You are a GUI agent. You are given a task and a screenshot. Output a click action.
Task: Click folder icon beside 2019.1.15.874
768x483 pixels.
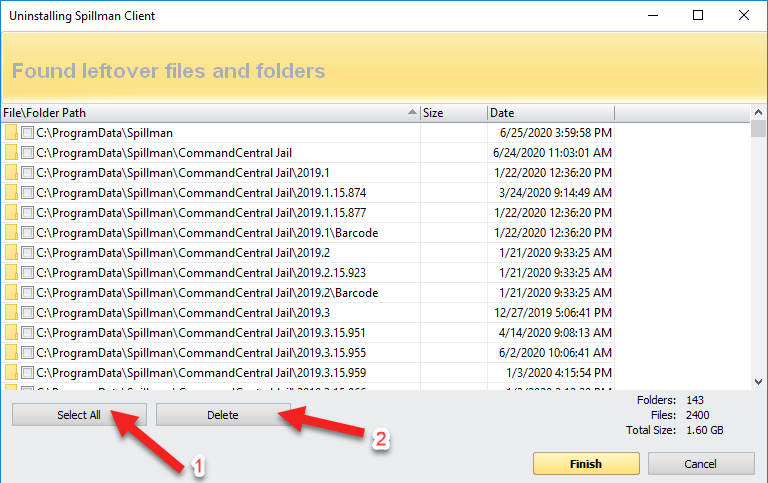coord(11,193)
